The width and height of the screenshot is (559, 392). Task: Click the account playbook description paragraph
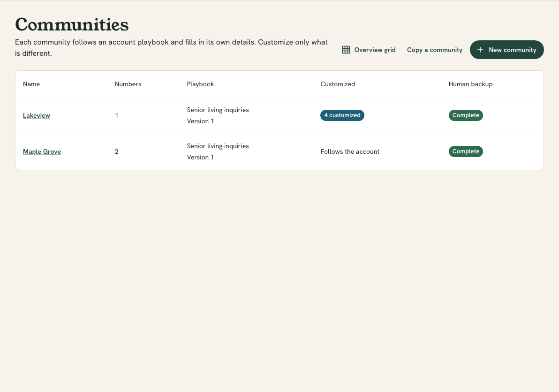pos(171,48)
